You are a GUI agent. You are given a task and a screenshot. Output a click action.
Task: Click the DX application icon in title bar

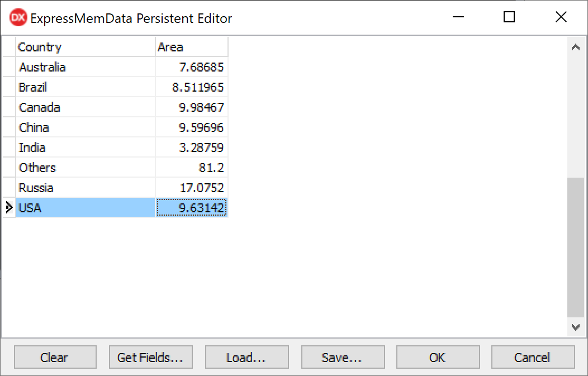(18, 18)
